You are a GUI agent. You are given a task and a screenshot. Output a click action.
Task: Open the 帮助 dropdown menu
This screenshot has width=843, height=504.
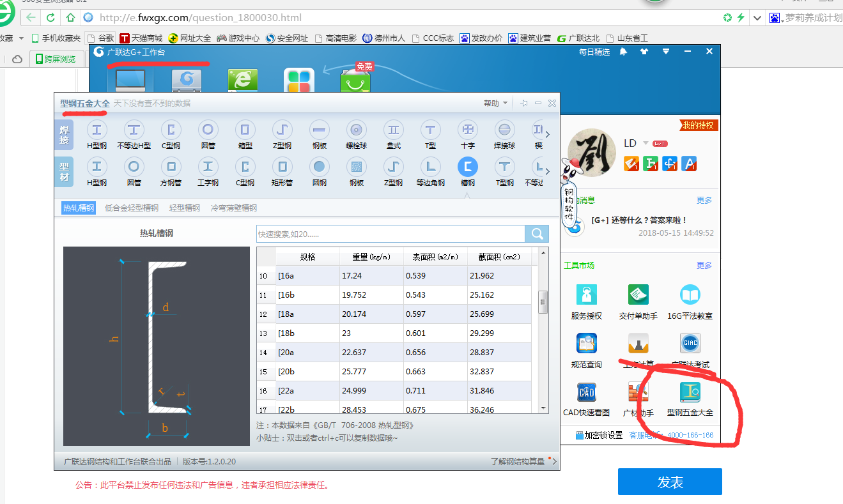[496, 103]
